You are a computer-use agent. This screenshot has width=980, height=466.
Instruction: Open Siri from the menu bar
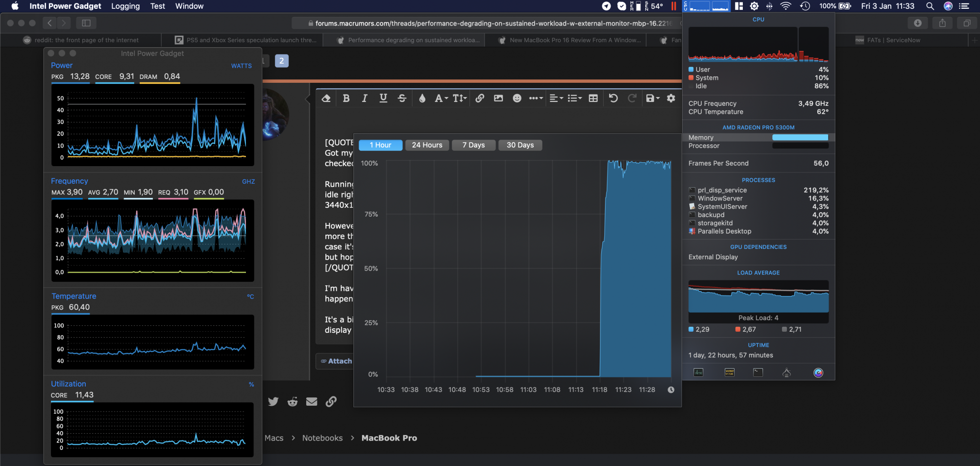coord(948,6)
